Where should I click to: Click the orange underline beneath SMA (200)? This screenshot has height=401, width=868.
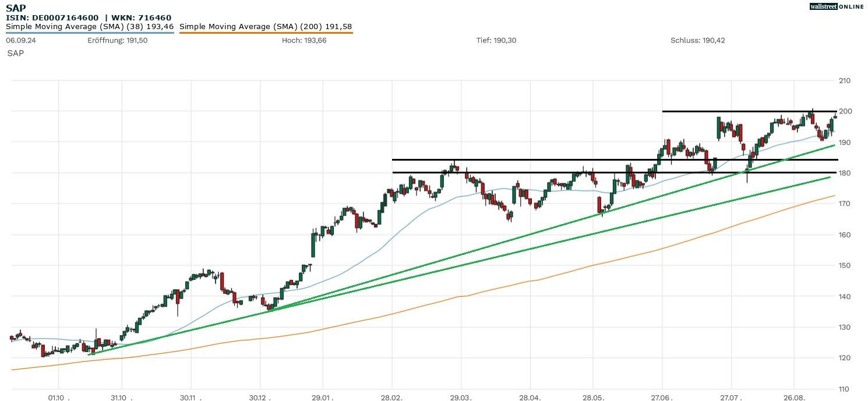pyautogui.click(x=266, y=33)
